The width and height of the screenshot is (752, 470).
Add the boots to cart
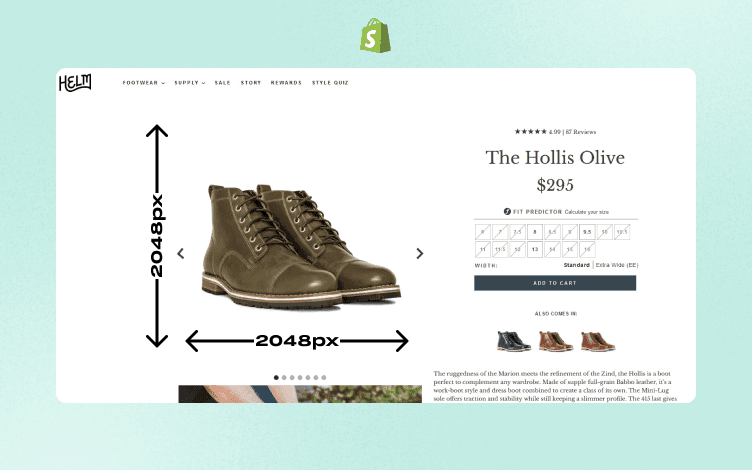point(555,283)
